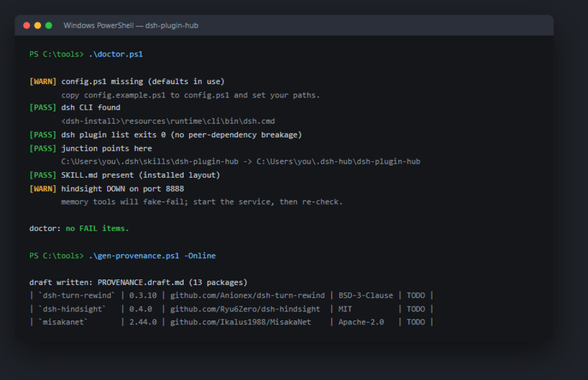Click the red close window dot
The image size is (588, 380).
tap(26, 26)
